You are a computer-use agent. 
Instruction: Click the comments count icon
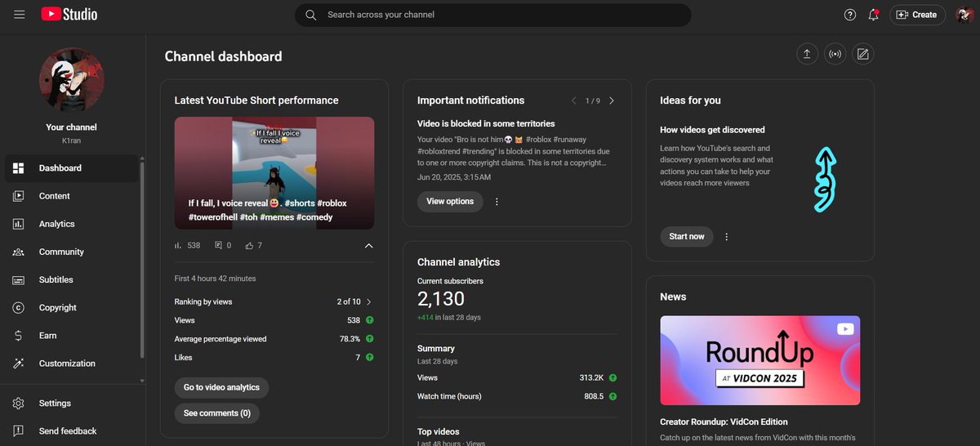218,245
